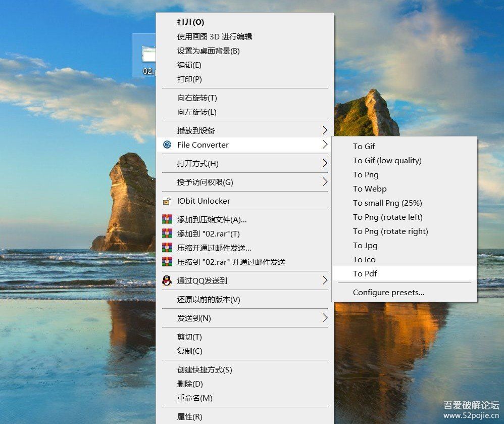Image resolution: width=504 pixels, height=424 pixels.
Task: Click WinRAR icon beside 添加到 "02.rar"(T)
Action: (x=167, y=233)
